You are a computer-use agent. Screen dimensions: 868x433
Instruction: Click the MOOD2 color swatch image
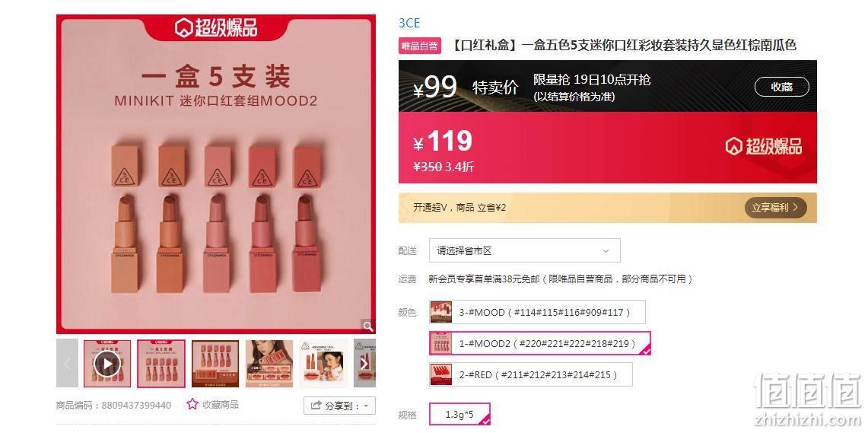[x=441, y=343]
